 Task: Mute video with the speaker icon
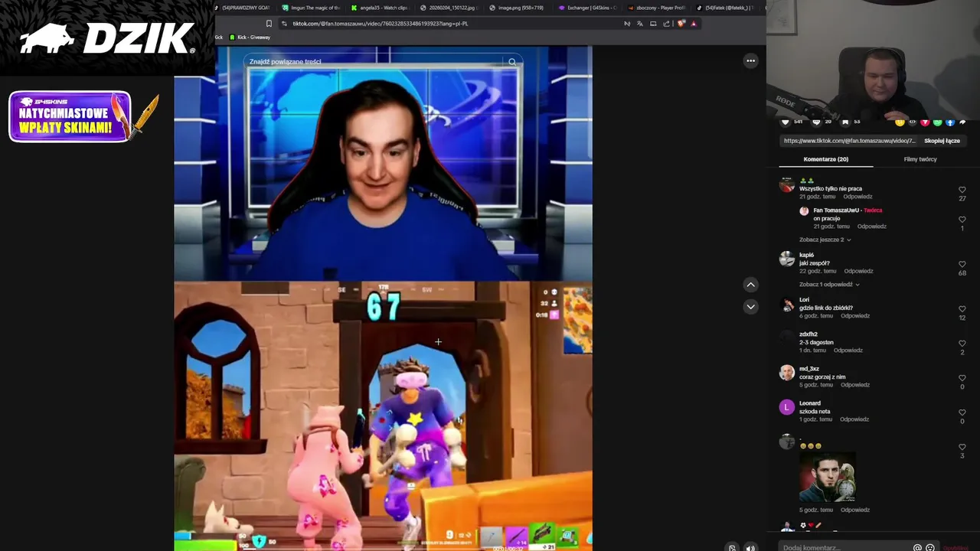[x=750, y=548]
